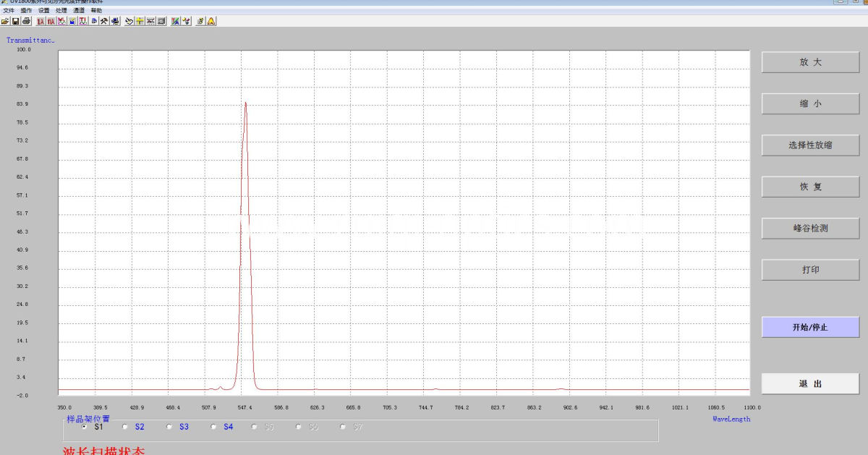Click the hand pointer toolbar icon

129,22
